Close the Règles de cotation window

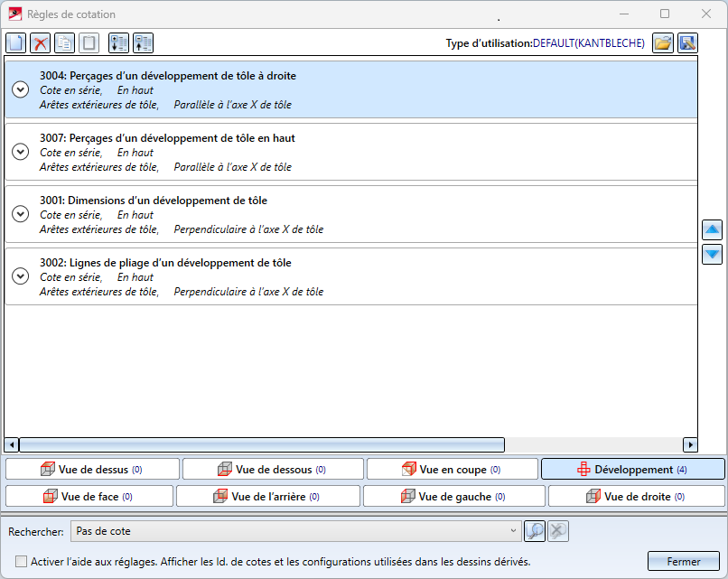(706, 14)
